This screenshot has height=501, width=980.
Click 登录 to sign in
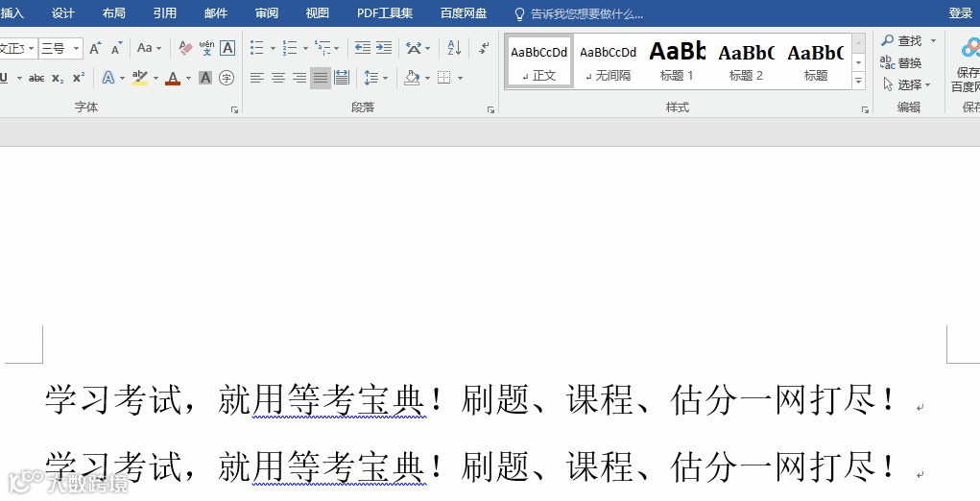(961, 13)
